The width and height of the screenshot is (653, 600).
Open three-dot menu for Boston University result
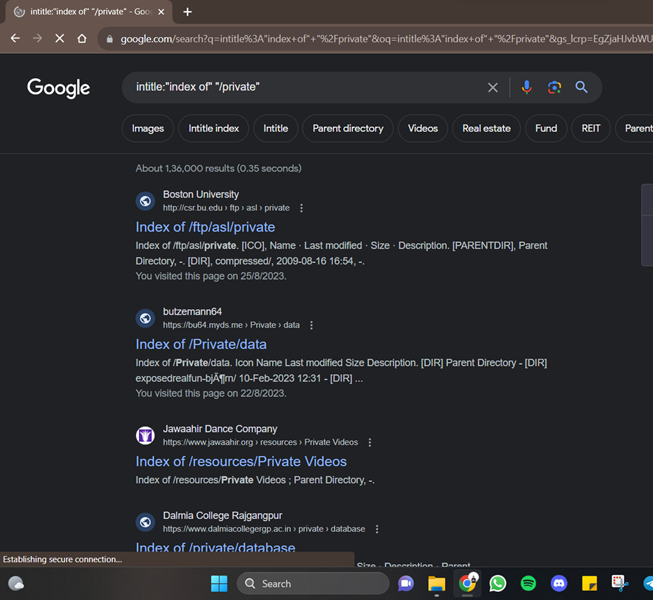coord(301,208)
